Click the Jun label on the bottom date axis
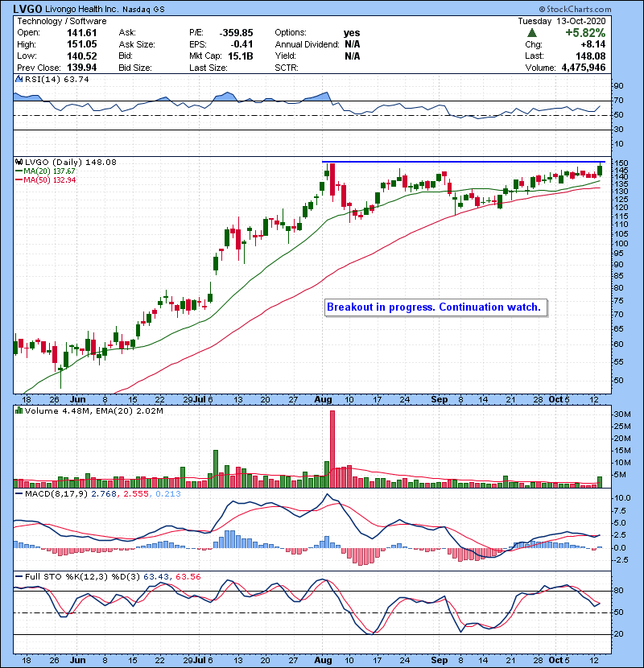This screenshot has width=644, height=668. pyautogui.click(x=77, y=660)
